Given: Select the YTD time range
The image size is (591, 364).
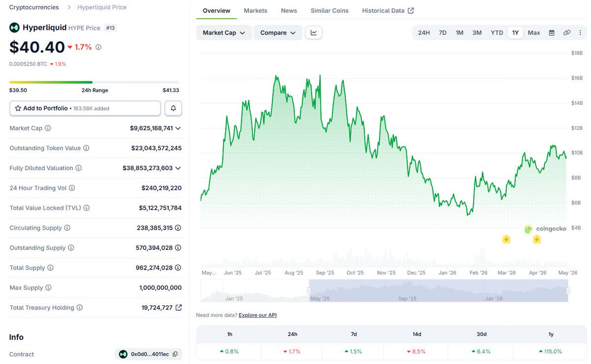Looking at the screenshot, I should pos(497,32).
